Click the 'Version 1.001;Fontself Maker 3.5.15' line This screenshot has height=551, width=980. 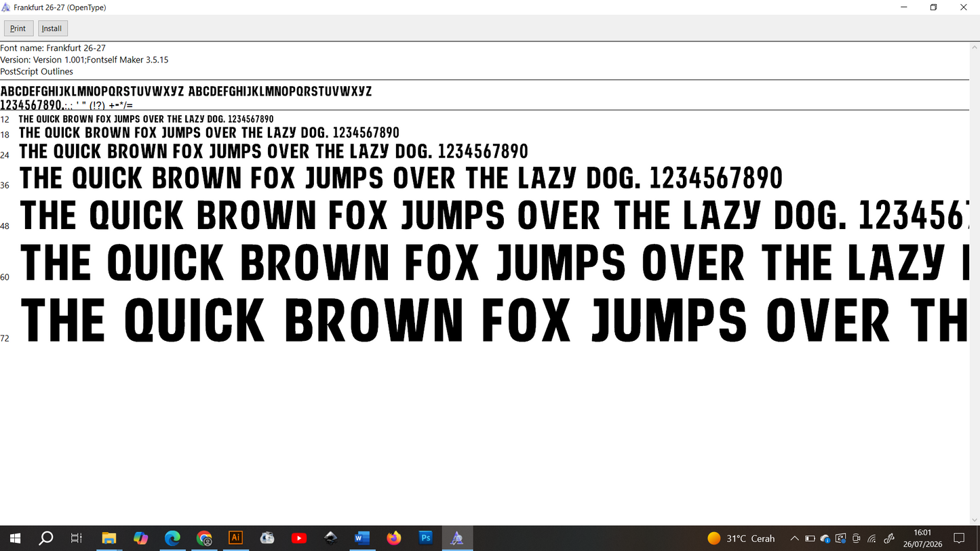click(x=84, y=60)
